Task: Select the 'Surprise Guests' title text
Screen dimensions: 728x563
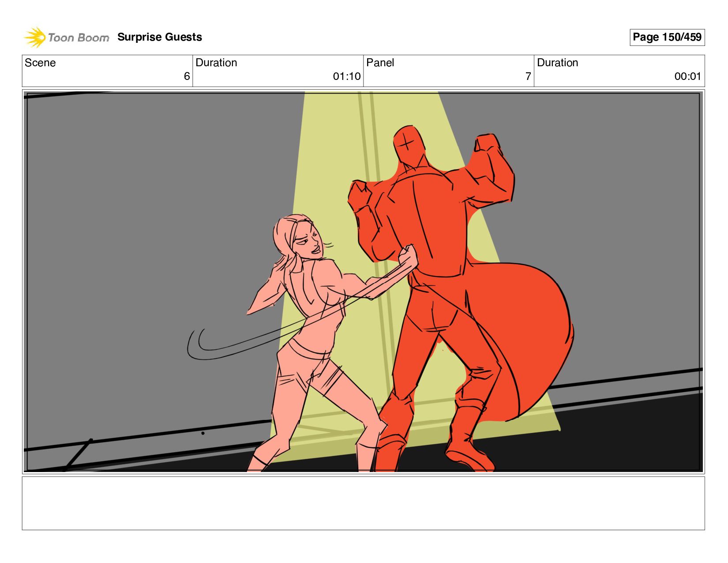Action: click(x=160, y=37)
